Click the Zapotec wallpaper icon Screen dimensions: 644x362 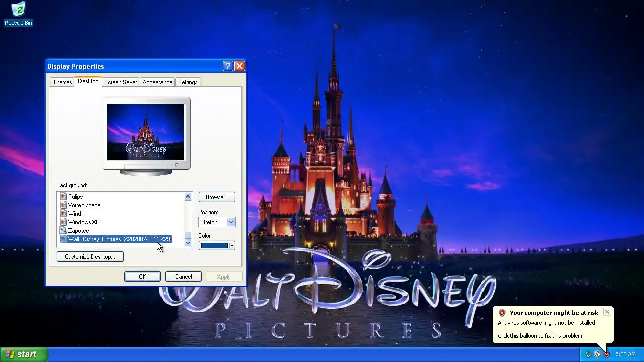[x=63, y=231]
